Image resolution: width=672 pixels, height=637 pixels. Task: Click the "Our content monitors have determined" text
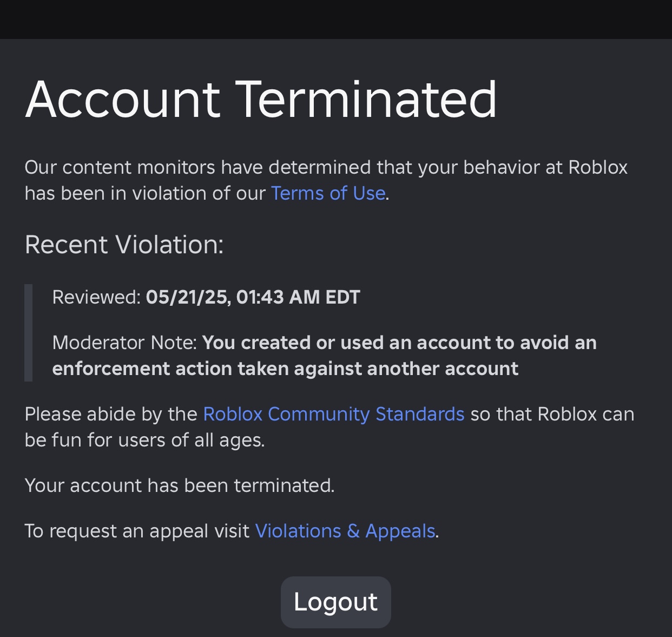(198, 167)
